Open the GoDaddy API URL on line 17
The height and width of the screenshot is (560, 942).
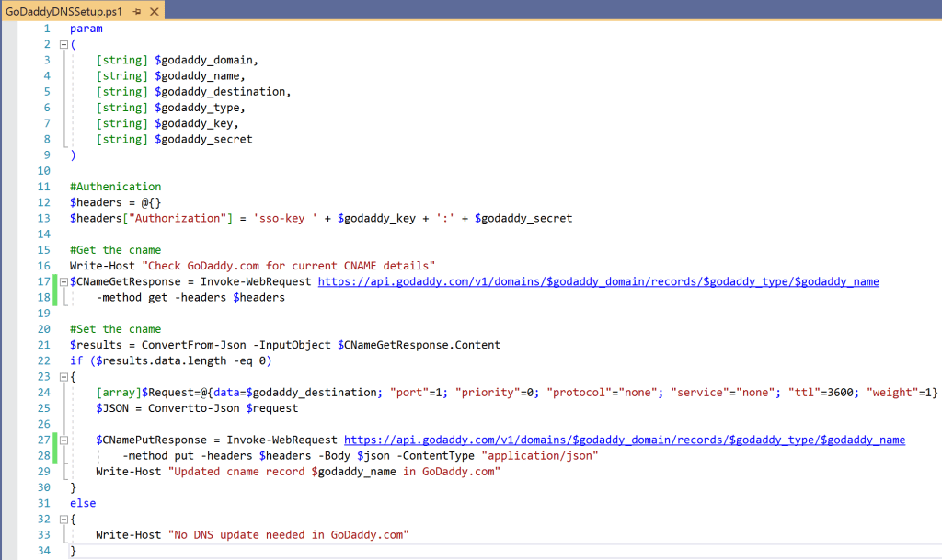pyautogui.click(x=598, y=281)
